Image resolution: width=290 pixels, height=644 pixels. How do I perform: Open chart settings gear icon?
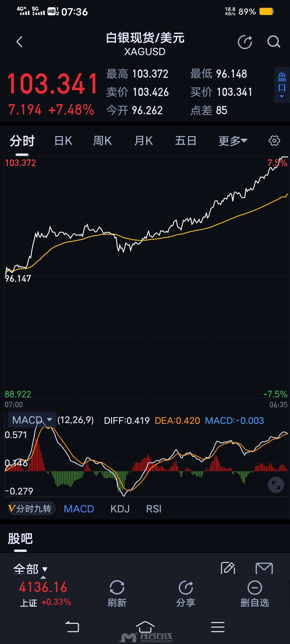point(274,141)
